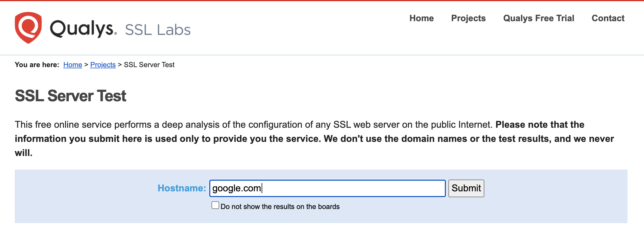
Task: Open the Qualys Free Trial page
Action: 539,18
